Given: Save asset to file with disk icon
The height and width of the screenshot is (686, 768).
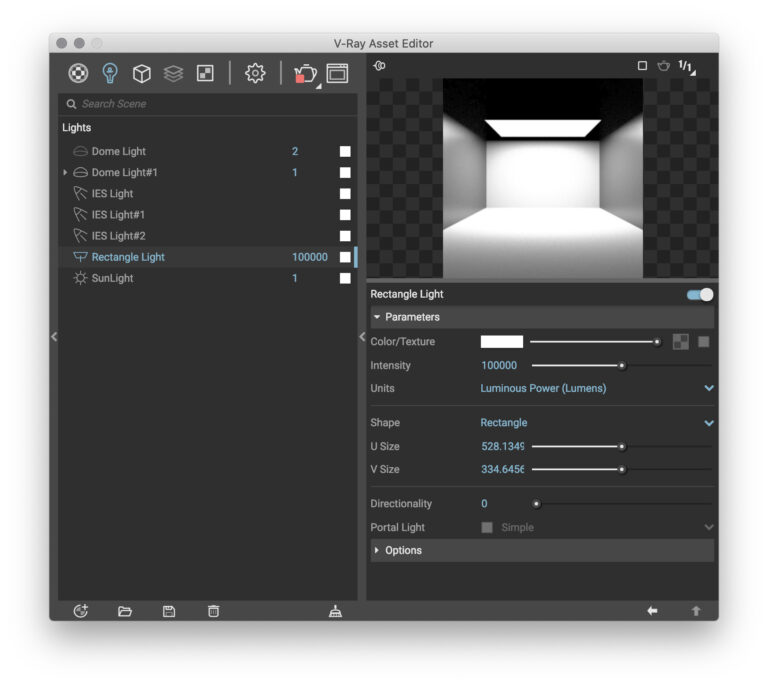Looking at the screenshot, I should (x=169, y=611).
